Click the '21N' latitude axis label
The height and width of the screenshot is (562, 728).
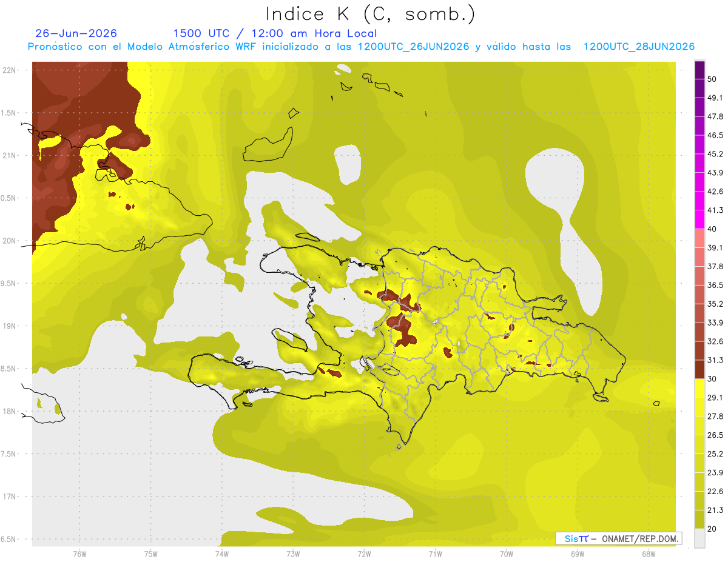(10, 155)
